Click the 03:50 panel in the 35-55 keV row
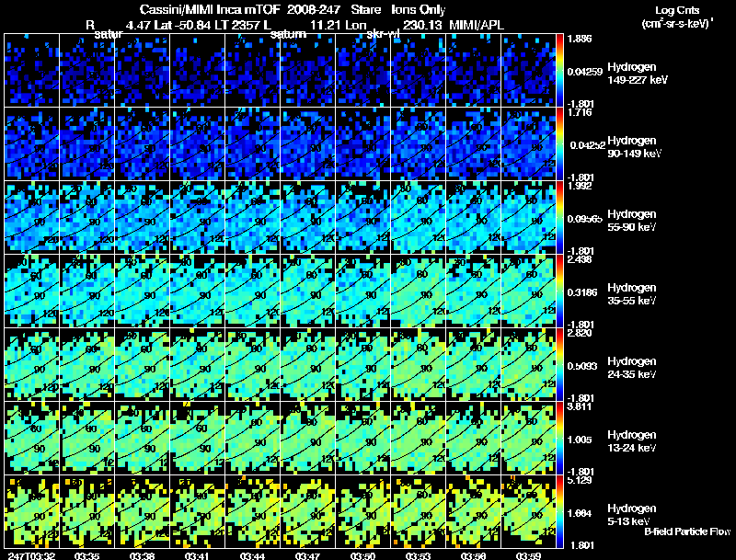736x560 pixels. coord(362,291)
